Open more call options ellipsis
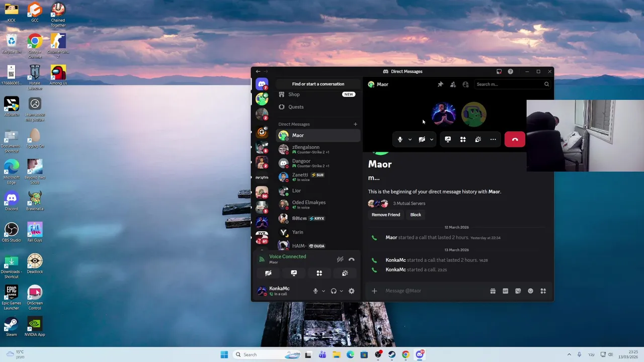The height and width of the screenshot is (362, 644). 493,139
